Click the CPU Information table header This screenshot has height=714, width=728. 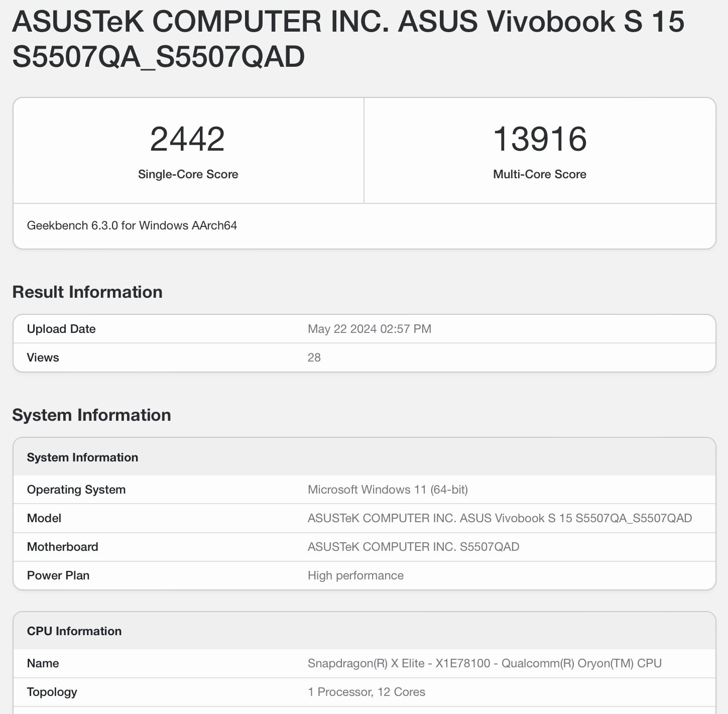point(74,631)
